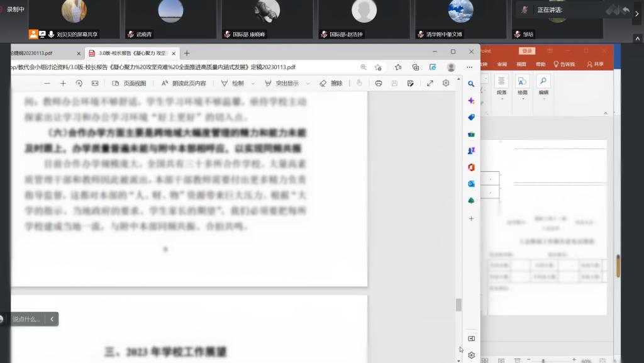Expand the Draw (绘制) tool dropdown arrow
Screen dimensions: 644x363
point(253,83)
